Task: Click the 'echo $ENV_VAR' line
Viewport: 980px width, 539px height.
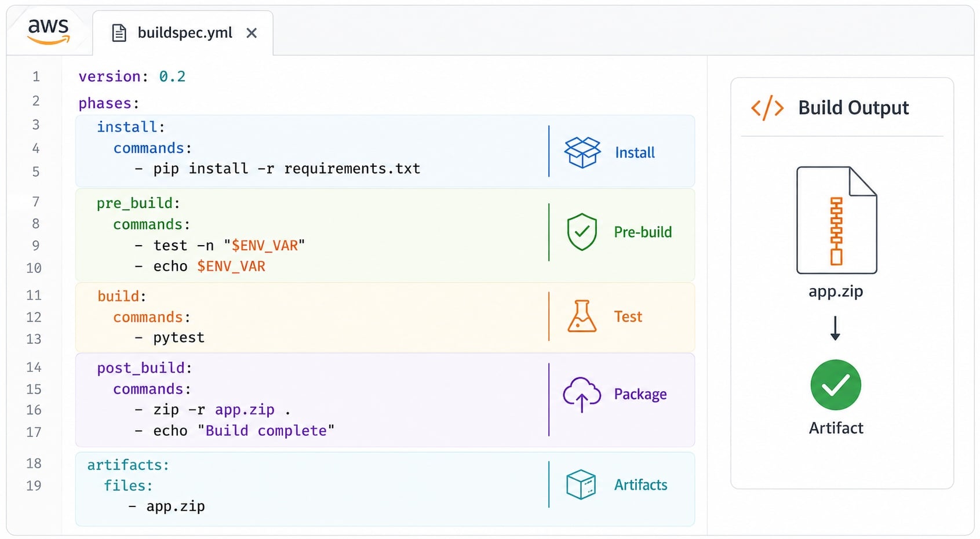Action: coord(200,267)
